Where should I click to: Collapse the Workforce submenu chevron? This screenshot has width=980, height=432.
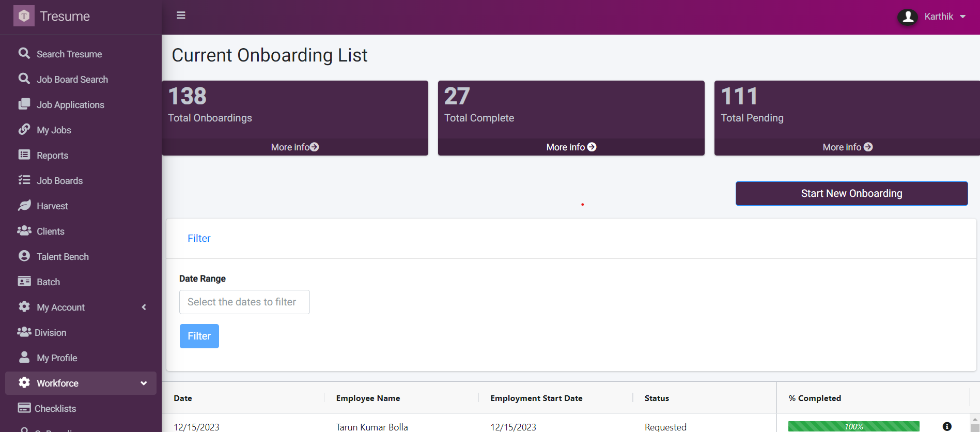click(x=144, y=383)
